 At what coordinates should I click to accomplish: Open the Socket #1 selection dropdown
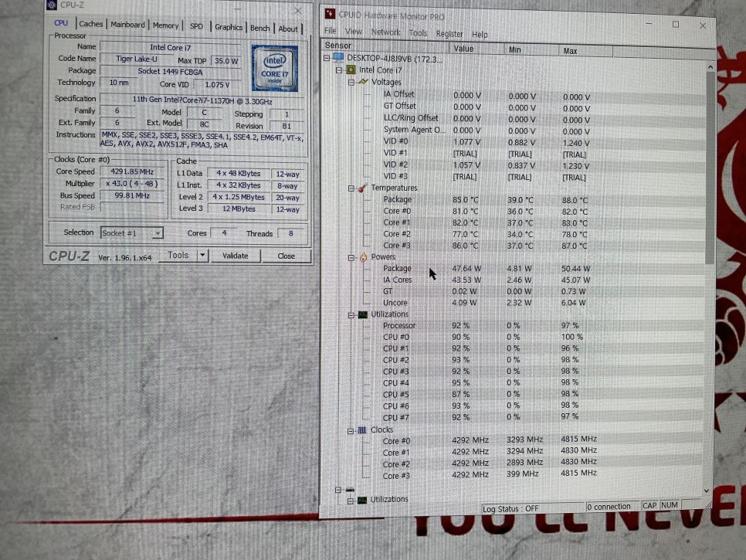pos(157,233)
